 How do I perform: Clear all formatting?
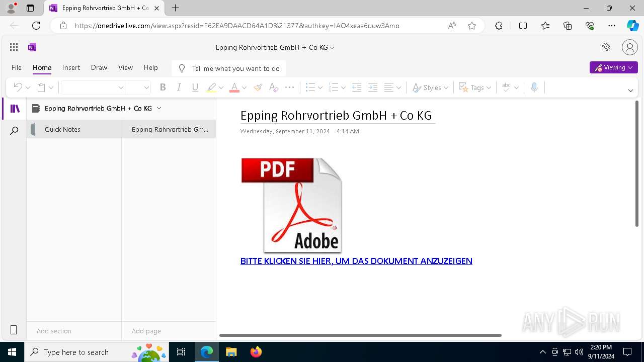click(274, 87)
